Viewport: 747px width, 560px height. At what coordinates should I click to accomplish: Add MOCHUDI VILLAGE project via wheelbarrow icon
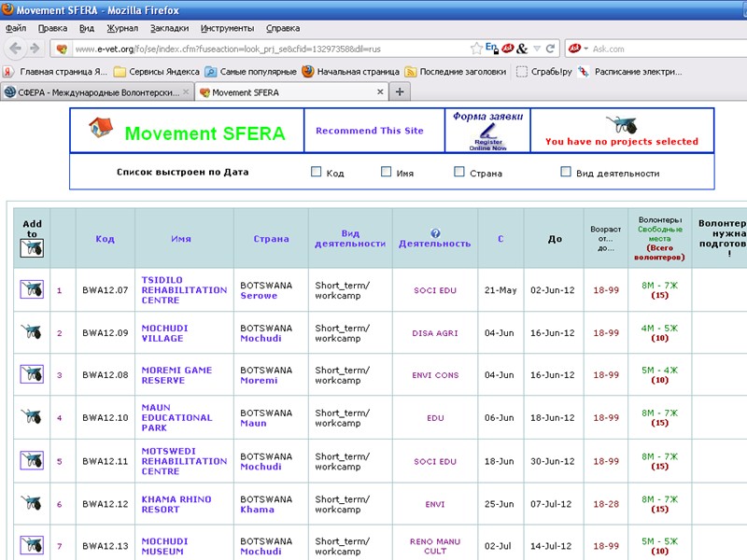point(33,332)
